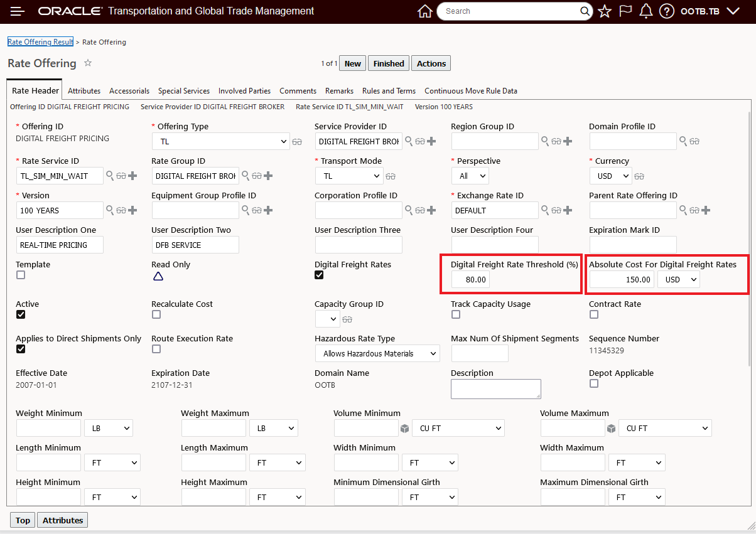Follow the Rate Offering Result breadcrumb link

click(x=40, y=42)
